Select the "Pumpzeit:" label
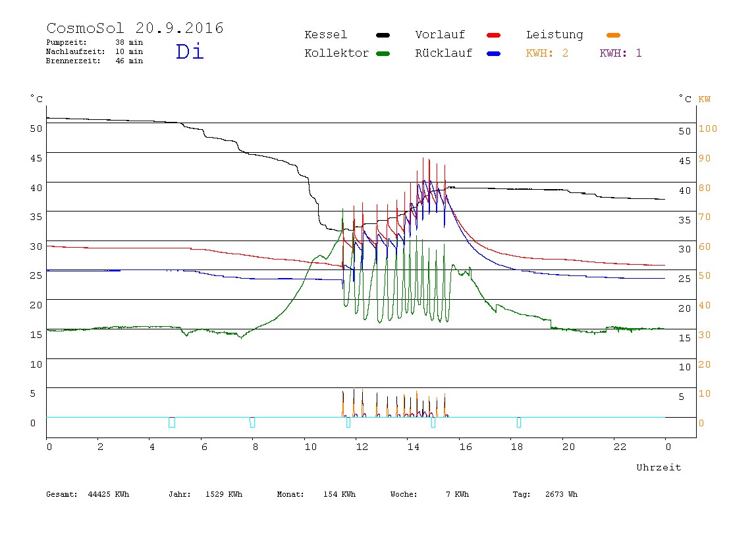 pos(67,42)
